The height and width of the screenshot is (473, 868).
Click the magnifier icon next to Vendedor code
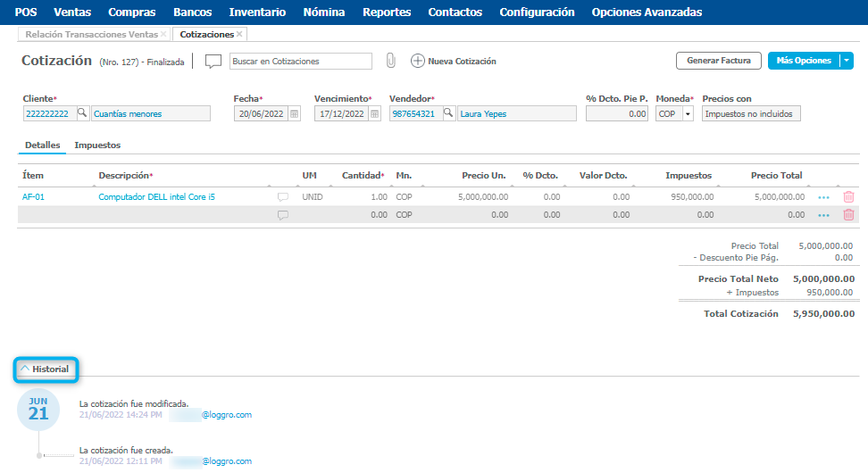point(448,113)
